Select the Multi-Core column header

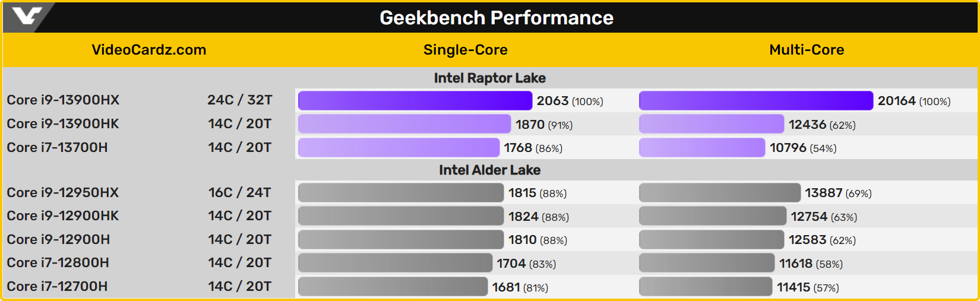tap(806, 50)
